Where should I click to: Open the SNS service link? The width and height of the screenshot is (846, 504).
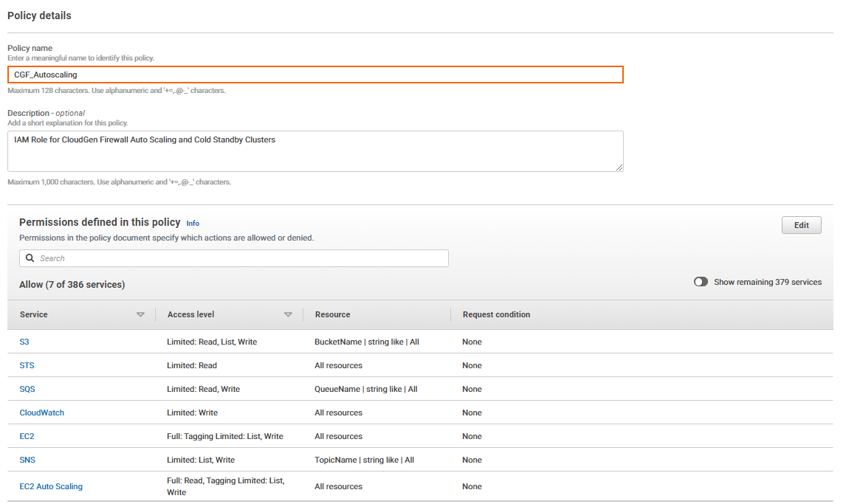27,460
